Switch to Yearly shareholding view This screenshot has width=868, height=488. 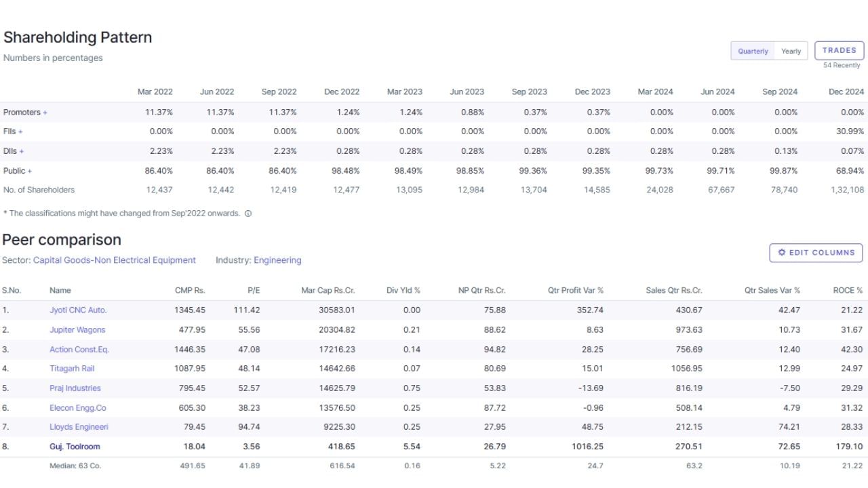pyautogui.click(x=791, y=52)
